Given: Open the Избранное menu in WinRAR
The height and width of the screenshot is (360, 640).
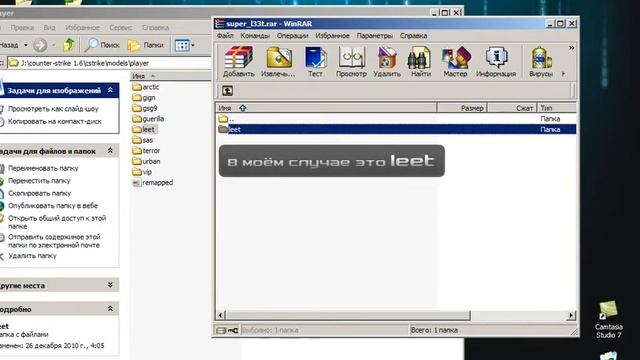Looking at the screenshot, I should tap(332, 36).
